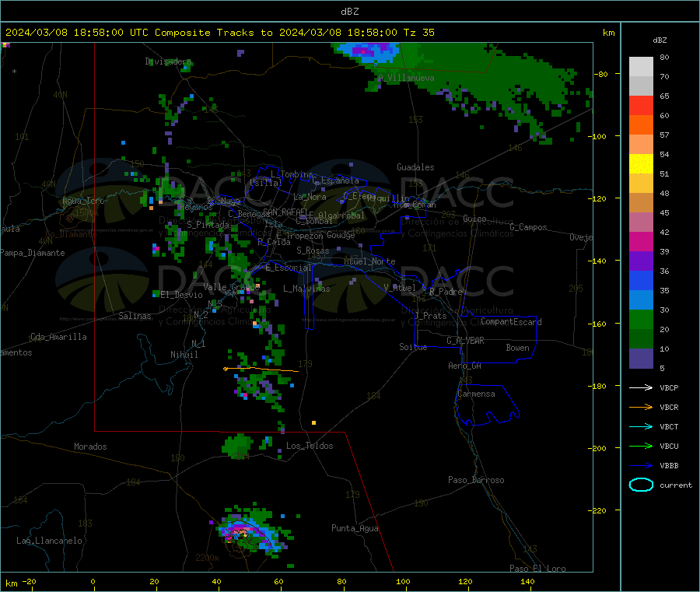This screenshot has height=592, width=700.
Task: Select the light gray swatch between 80 and 70 dBZ
Action: pyautogui.click(x=641, y=67)
